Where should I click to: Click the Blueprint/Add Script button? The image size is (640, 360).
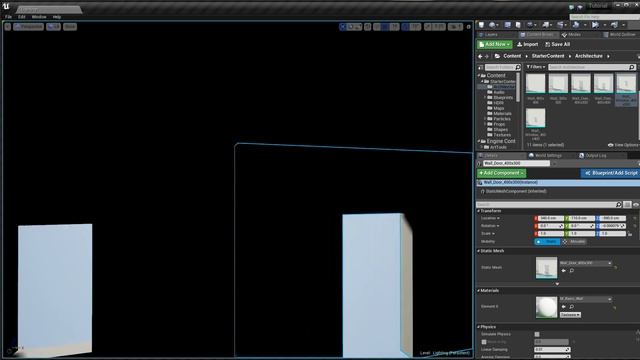click(x=611, y=173)
